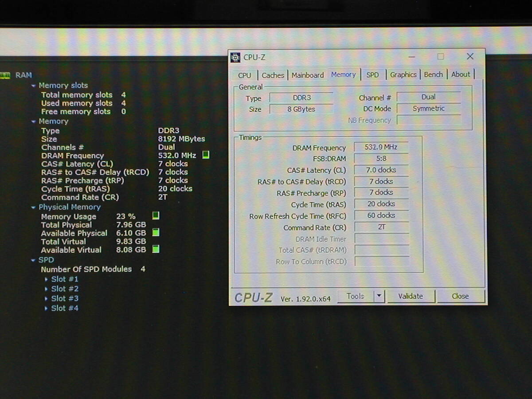
Task: Click the RAM heading in Speccy
Action: pyautogui.click(x=23, y=75)
